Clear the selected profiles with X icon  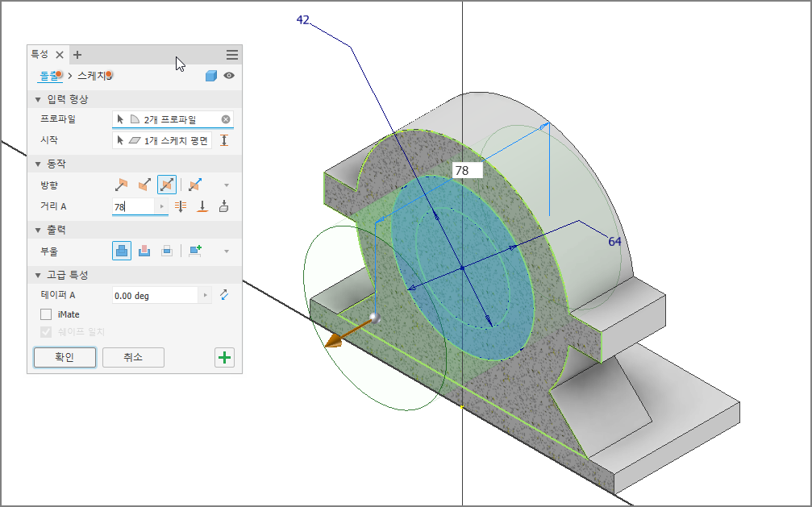[x=226, y=119]
